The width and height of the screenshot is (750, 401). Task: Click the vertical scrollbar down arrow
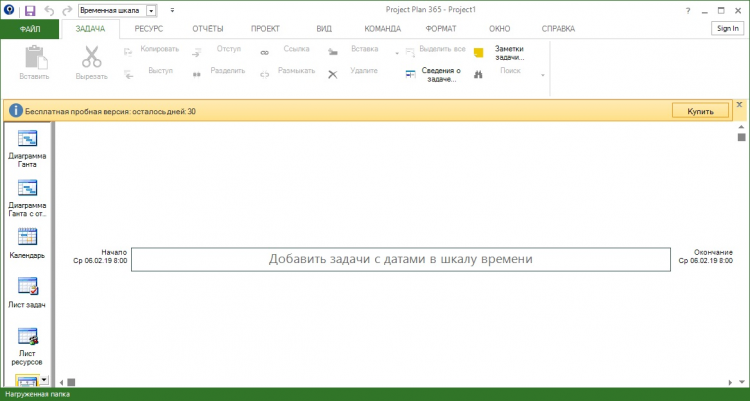coord(741,382)
